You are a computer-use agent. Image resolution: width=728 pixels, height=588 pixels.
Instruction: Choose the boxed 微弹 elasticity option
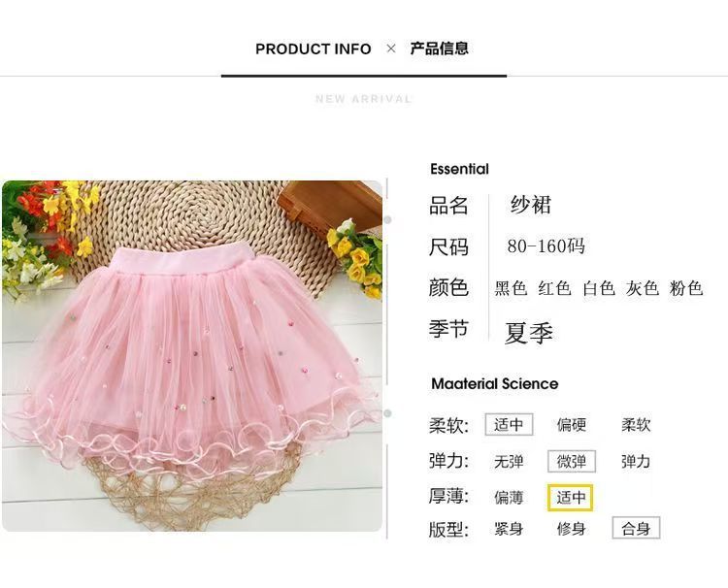572,462
